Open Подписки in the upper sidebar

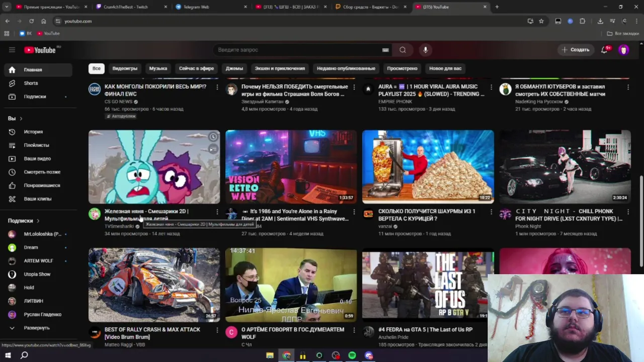(x=38, y=97)
